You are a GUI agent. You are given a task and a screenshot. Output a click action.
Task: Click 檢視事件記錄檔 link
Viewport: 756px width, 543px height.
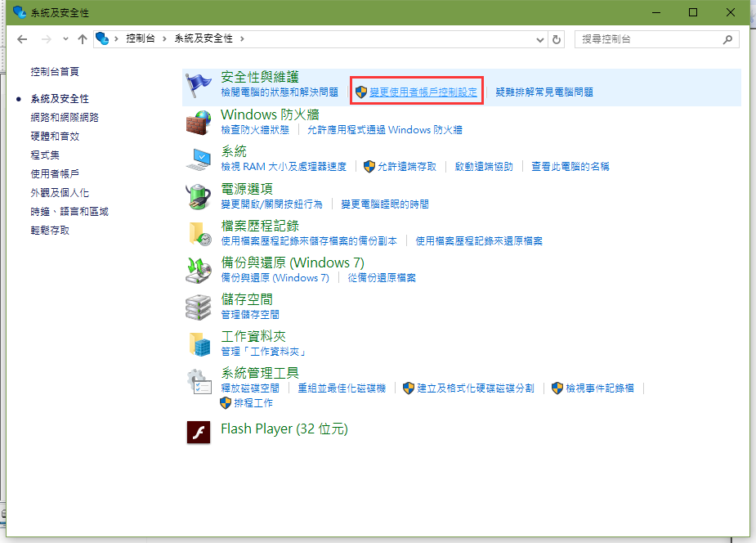[600, 388]
